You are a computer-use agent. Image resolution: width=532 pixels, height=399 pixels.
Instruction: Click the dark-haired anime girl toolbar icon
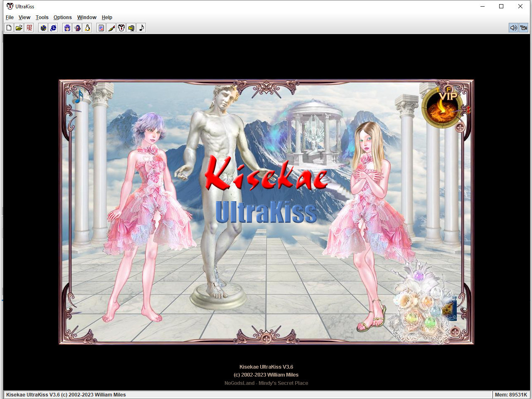(77, 28)
